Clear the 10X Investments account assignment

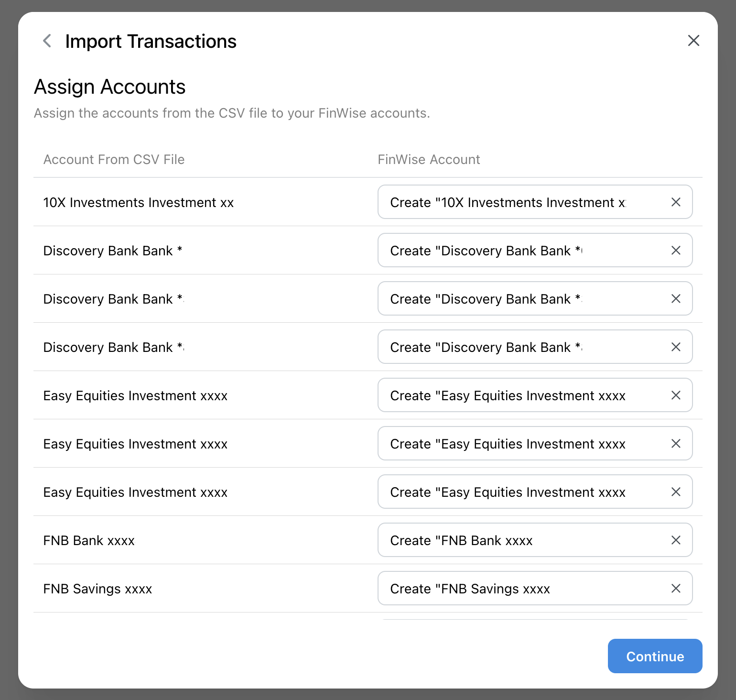pos(675,202)
